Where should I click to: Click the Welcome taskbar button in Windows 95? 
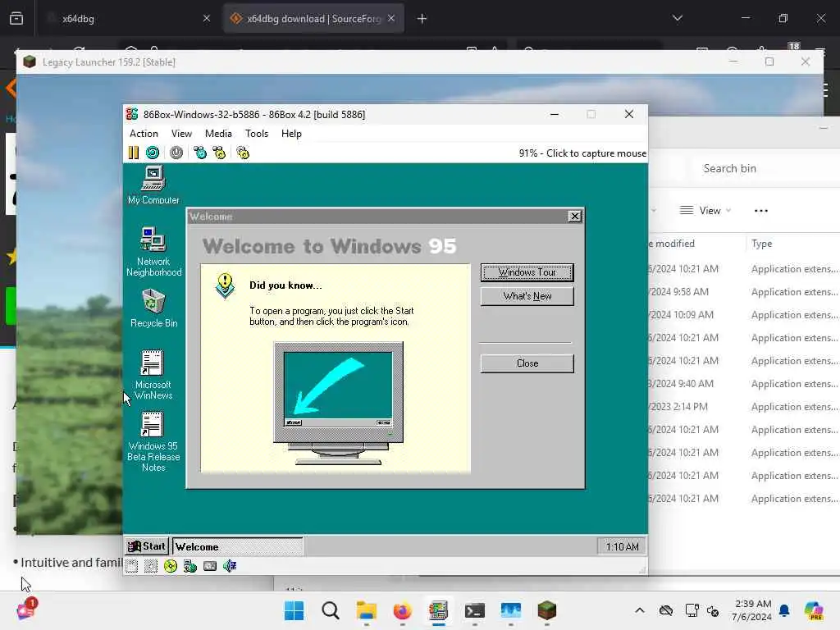[x=238, y=546]
